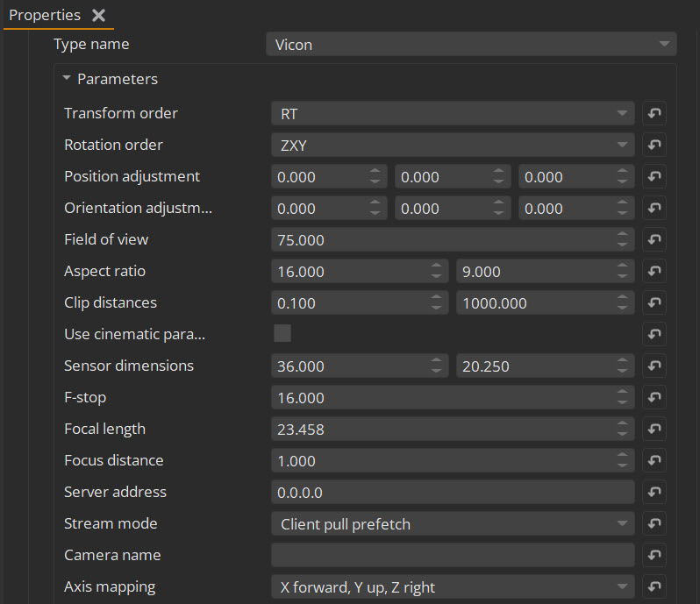Click the Focus distance value field

click(439, 460)
